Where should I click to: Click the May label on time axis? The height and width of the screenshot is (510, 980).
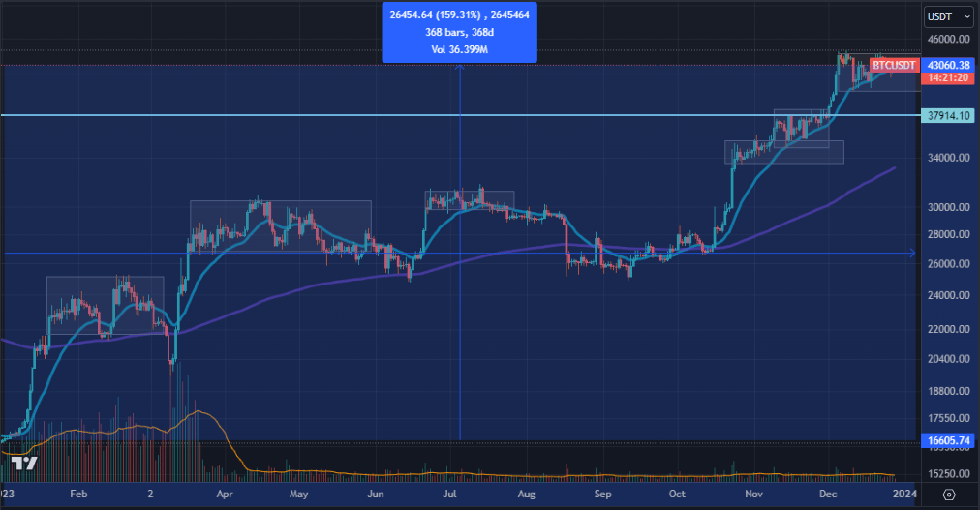pyautogui.click(x=299, y=494)
